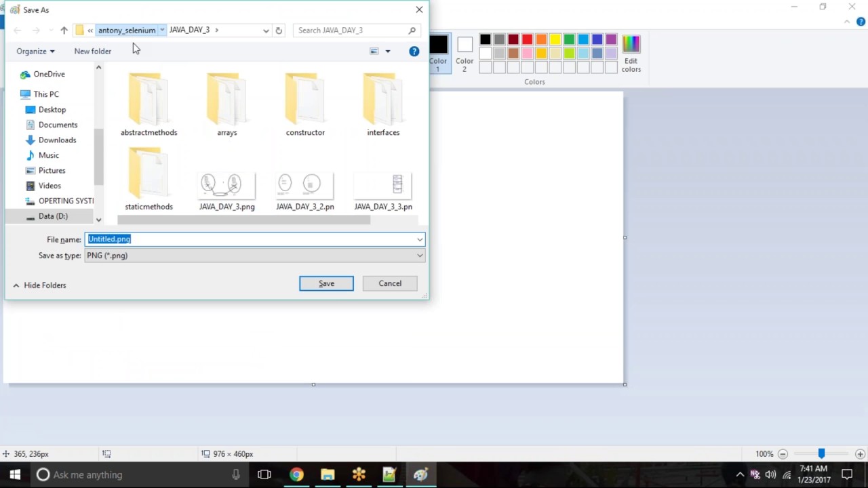868x488 pixels.
Task: Open the constructor folder
Action: (x=305, y=104)
